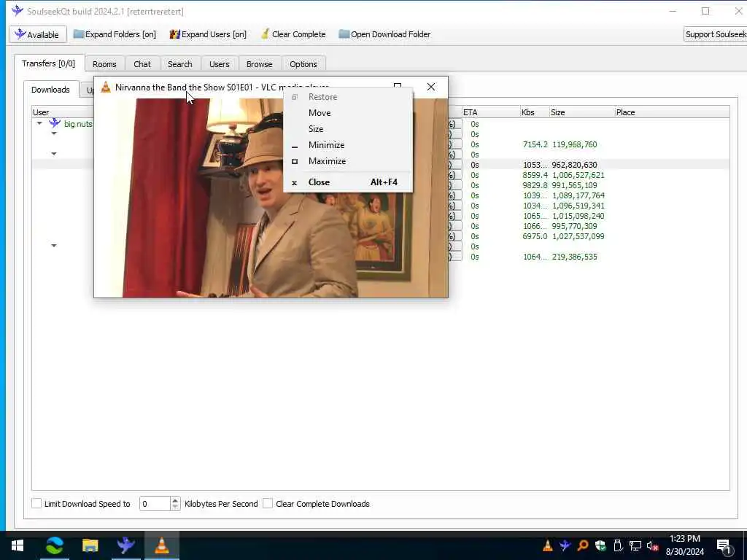Toggle Expand Users [on]
The image size is (747, 560).
click(208, 34)
